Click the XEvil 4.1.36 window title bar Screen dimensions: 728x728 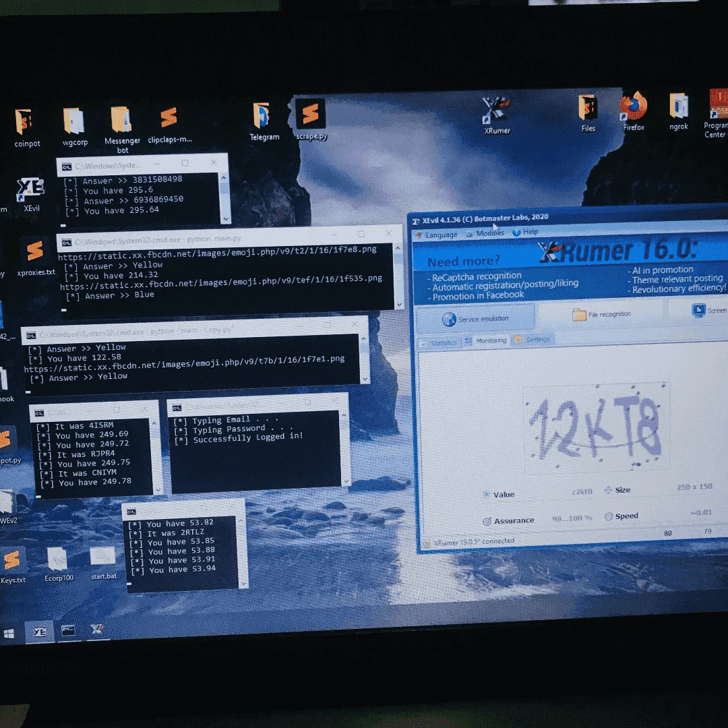click(x=566, y=216)
